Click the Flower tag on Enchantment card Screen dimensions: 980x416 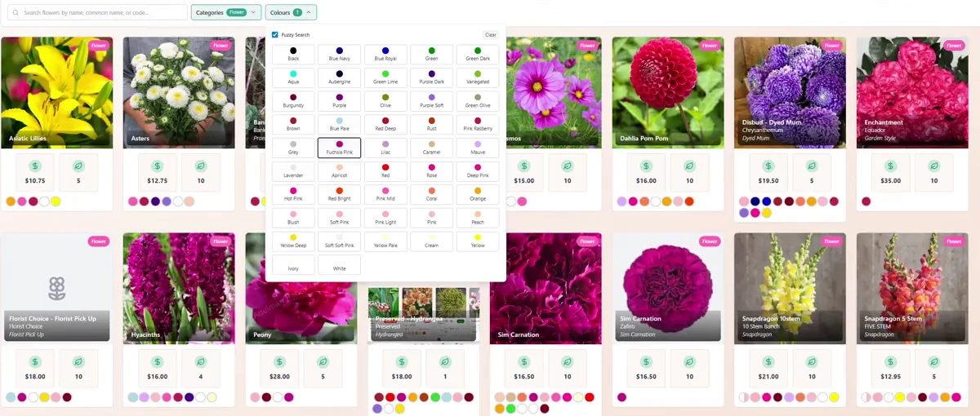(x=955, y=46)
